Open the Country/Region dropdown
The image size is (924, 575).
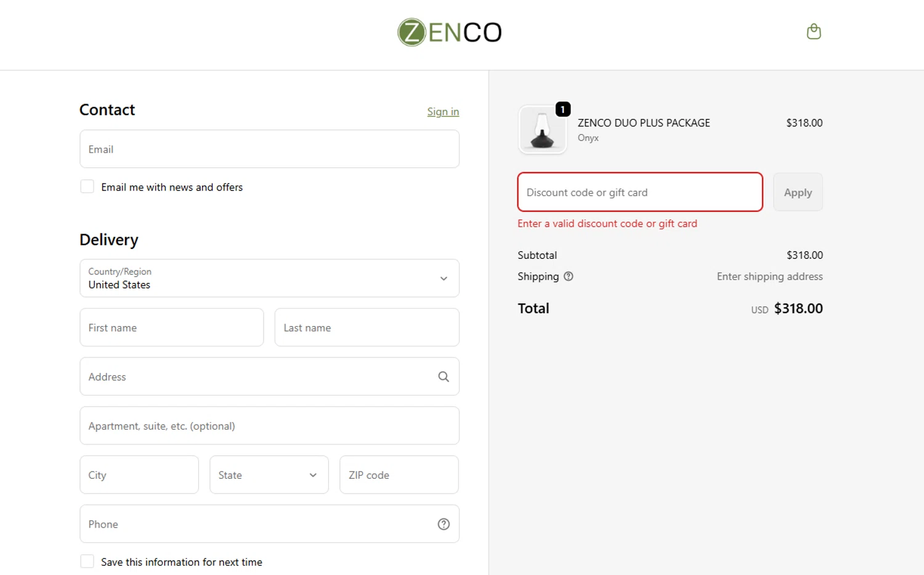coord(269,278)
